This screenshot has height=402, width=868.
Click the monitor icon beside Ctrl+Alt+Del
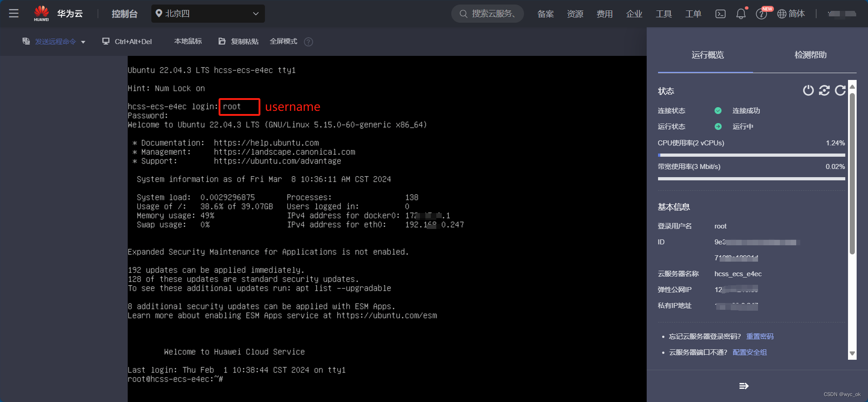coord(106,41)
